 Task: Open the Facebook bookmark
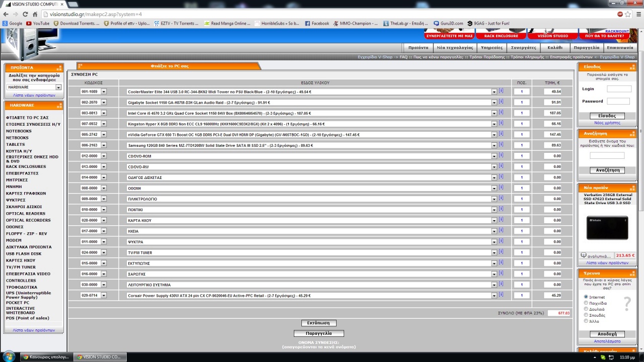coord(317,23)
